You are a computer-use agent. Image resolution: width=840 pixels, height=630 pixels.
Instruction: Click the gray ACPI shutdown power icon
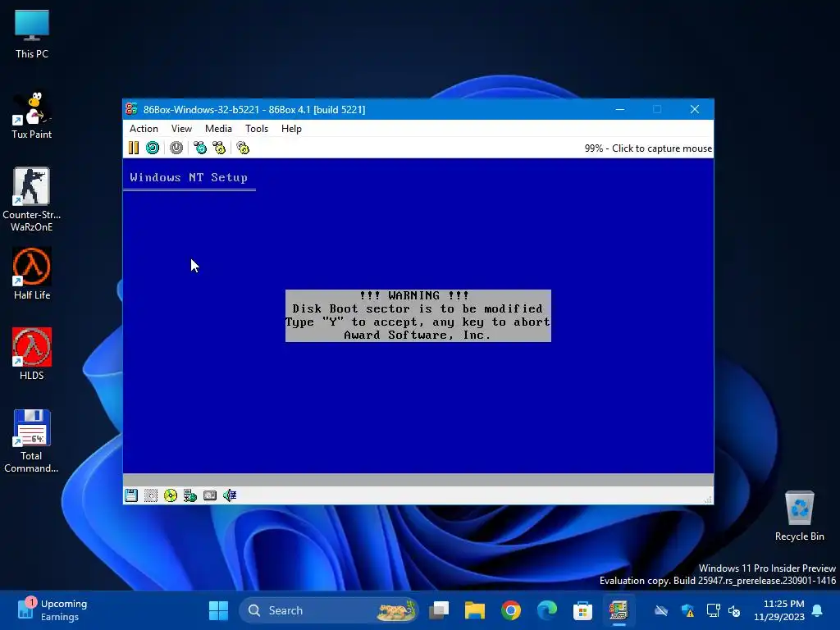(176, 148)
